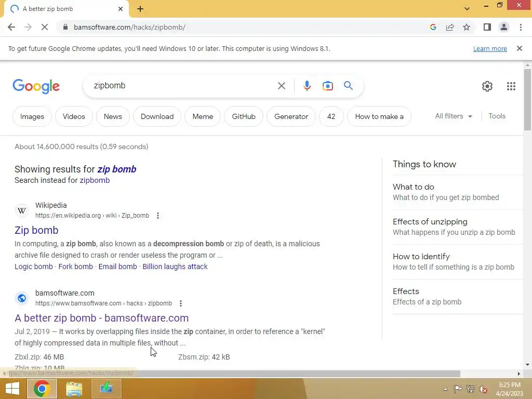Expand 'What to do' in Things to know

click(x=458, y=192)
